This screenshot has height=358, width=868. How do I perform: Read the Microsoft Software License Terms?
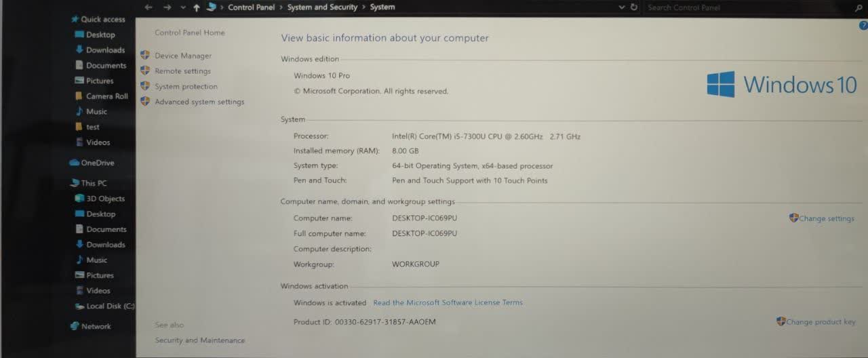448,302
